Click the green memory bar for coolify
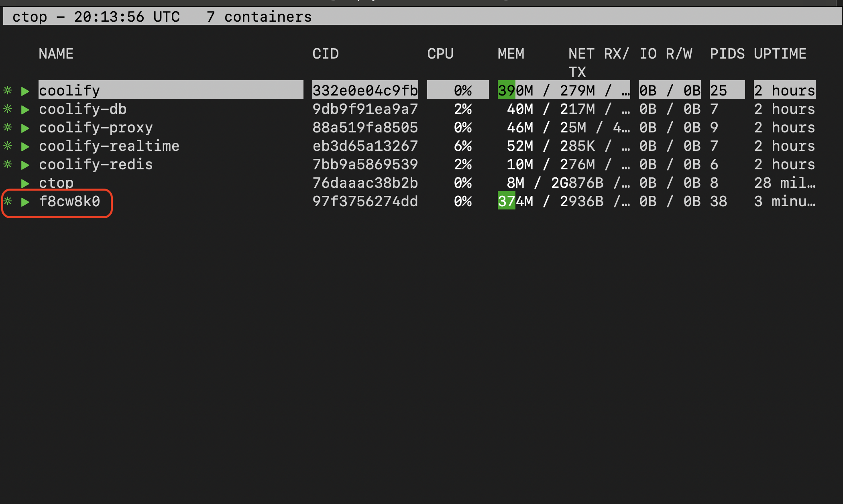Image resolution: width=843 pixels, height=504 pixels. [506, 90]
